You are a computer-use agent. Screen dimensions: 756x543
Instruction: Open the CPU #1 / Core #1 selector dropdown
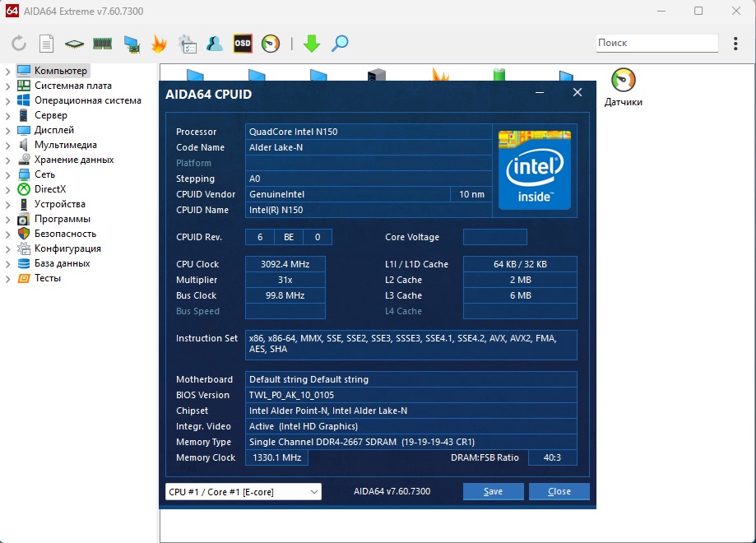(x=243, y=491)
